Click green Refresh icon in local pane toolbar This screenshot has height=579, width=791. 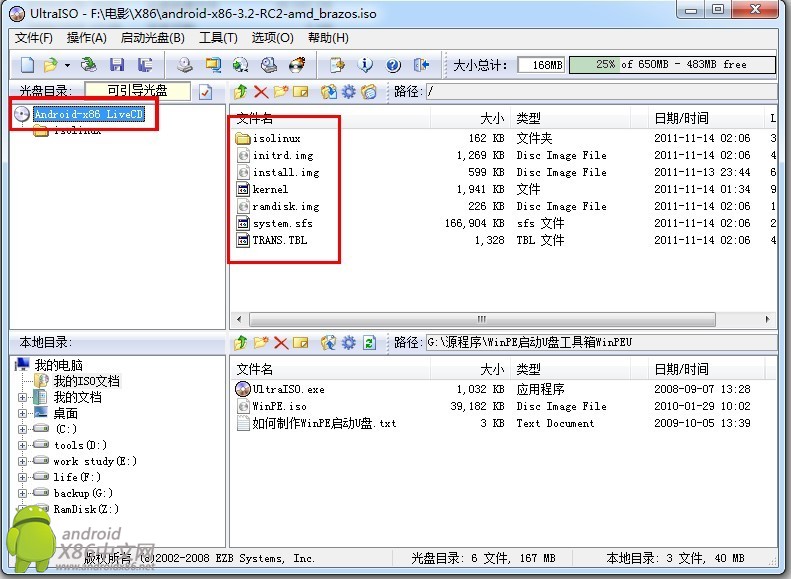tap(369, 343)
